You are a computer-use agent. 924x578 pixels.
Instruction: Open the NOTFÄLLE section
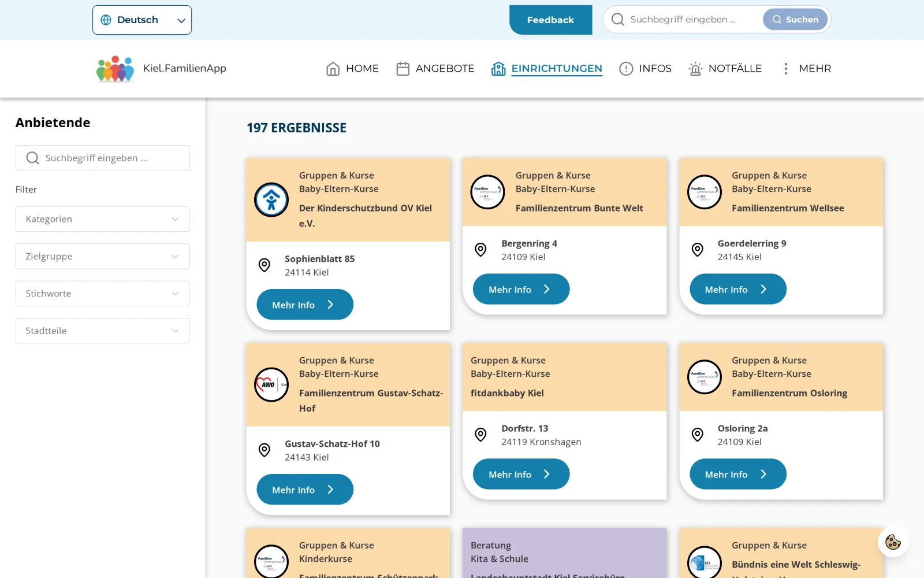point(725,69)
